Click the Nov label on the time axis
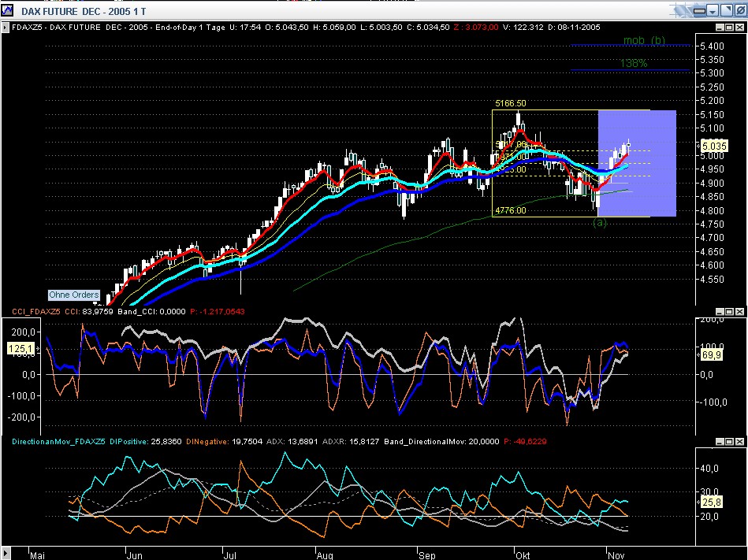The image size is (748, 560). [x=616, y=555]
